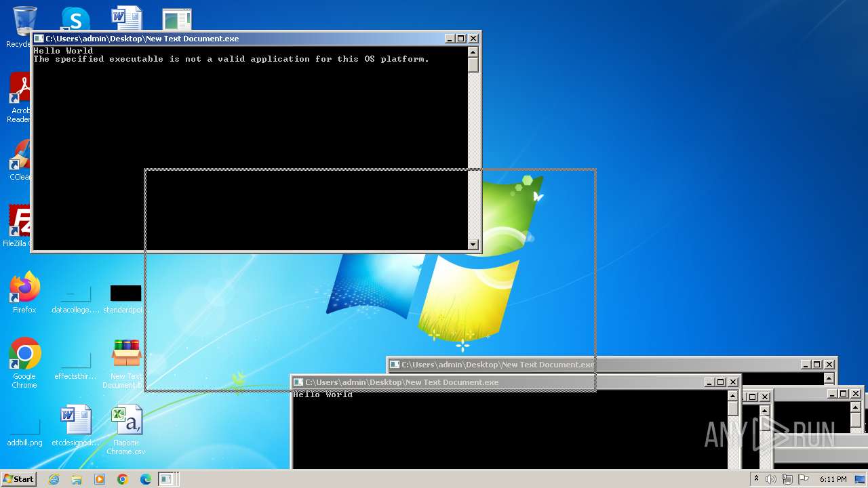Screen dimensions: 868x488
Task: Select the addbill.png desktop file
Action: click(x=24, y=432)
